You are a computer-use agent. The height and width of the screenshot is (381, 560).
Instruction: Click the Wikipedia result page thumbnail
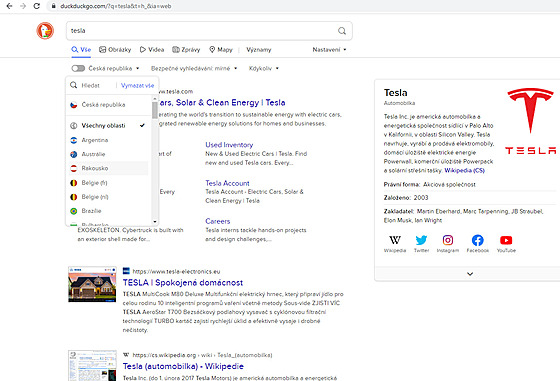tap(92, 365)
